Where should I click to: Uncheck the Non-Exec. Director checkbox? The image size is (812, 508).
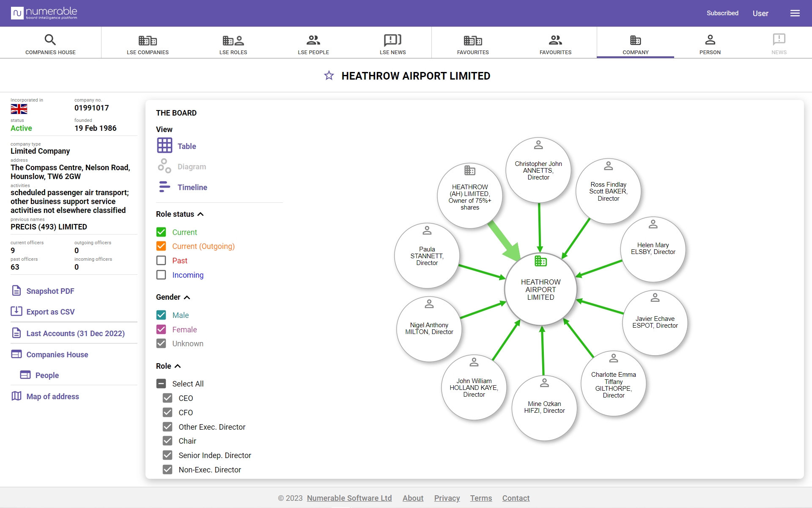[x=167, y=469]
